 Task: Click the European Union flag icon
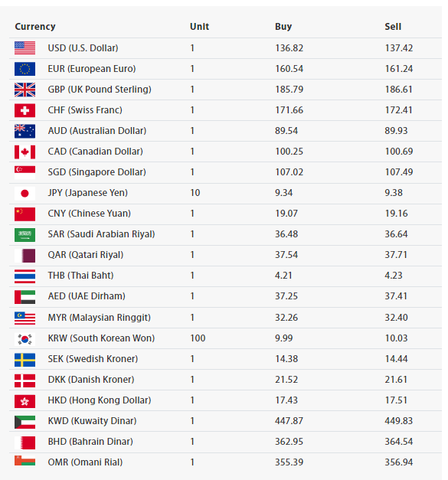click(25, 69)
